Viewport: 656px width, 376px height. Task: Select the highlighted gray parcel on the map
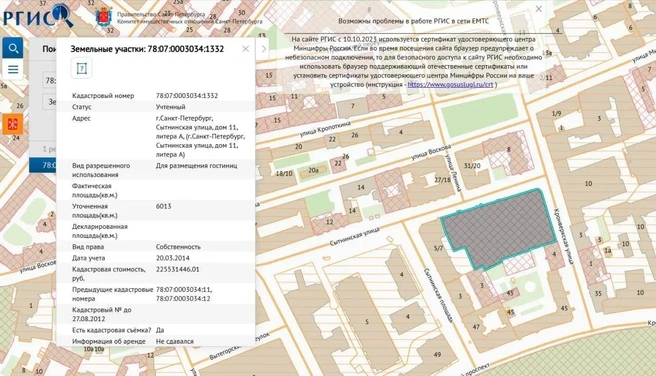(x=500, y=228)
